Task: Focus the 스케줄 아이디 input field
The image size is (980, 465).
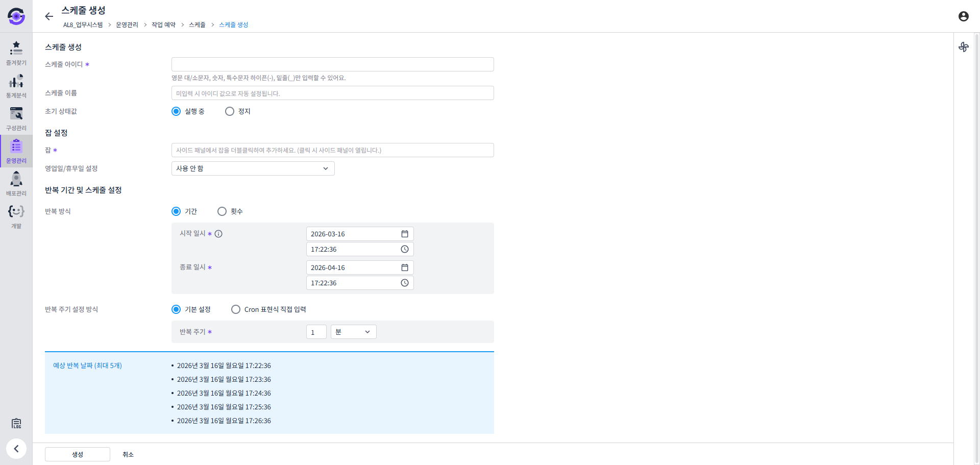Action: click(333, 64)
